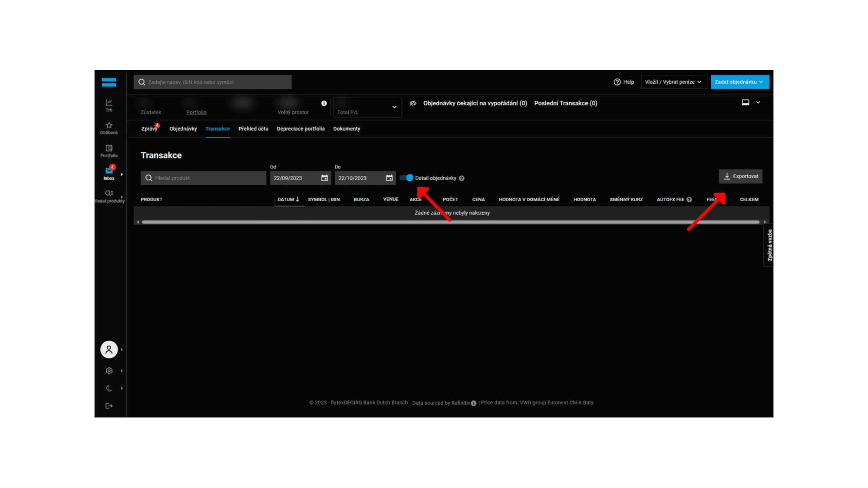This screenshot has width=868, height=488.
Task: Toggle the Detail objednávky switch
Action: click(406, 178)
